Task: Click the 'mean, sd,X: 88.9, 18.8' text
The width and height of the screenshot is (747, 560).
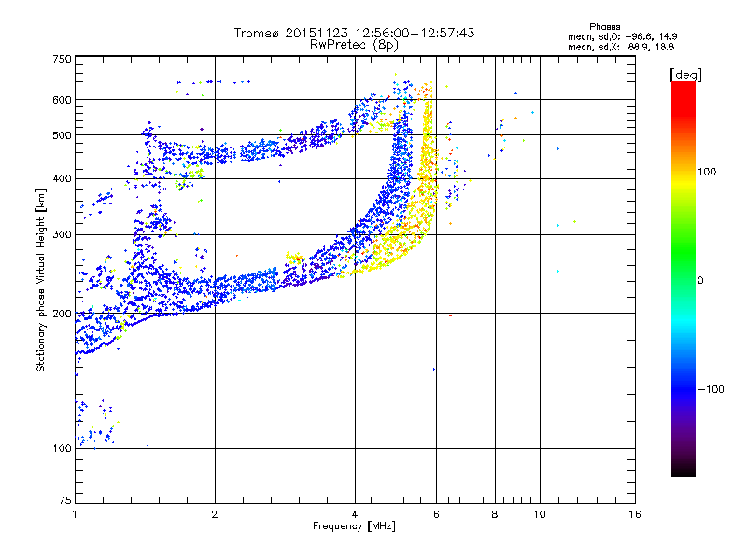Action: [621, 47]
